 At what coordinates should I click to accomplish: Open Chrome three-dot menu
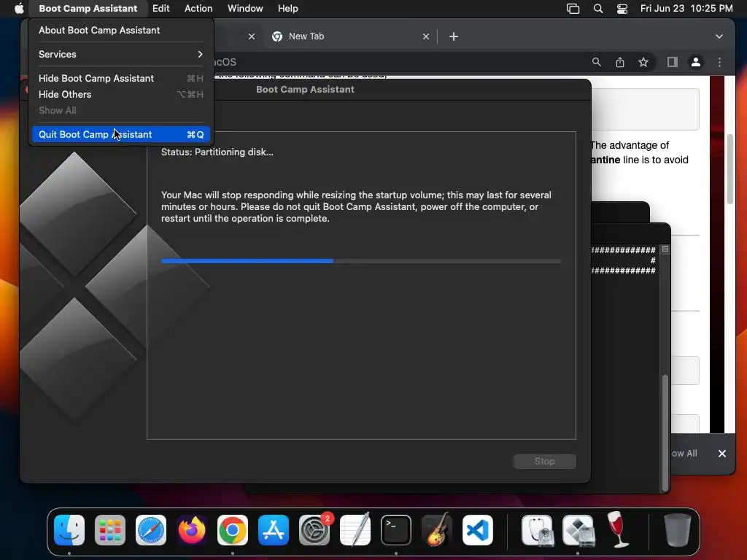pos(719,62)
